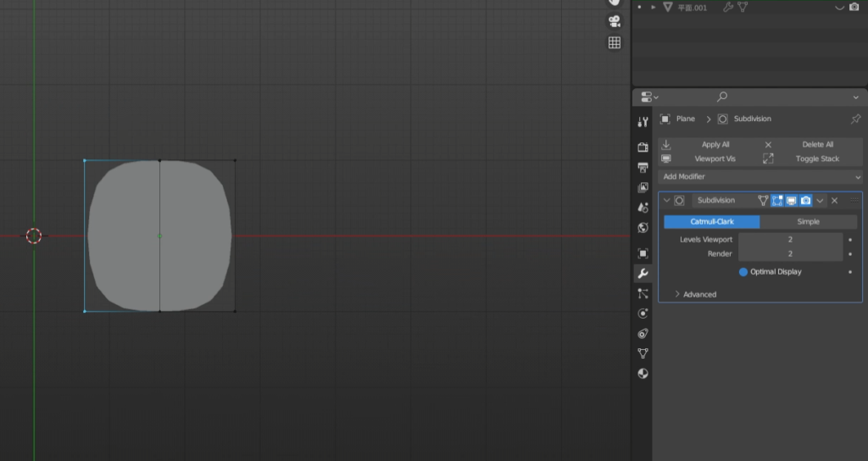Toggle camera view in viewport
This screenshot has width=868, height=461.
pyautogui.click(x=615, y=21)
